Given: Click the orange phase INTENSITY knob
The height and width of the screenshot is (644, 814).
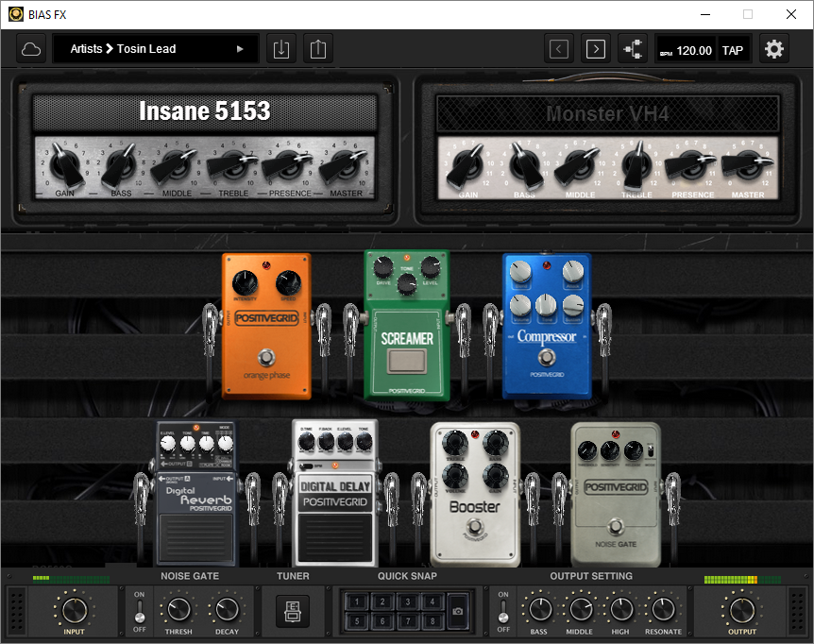Looking at the screenshot, I should pyautogui.click(x=245, y=283).
